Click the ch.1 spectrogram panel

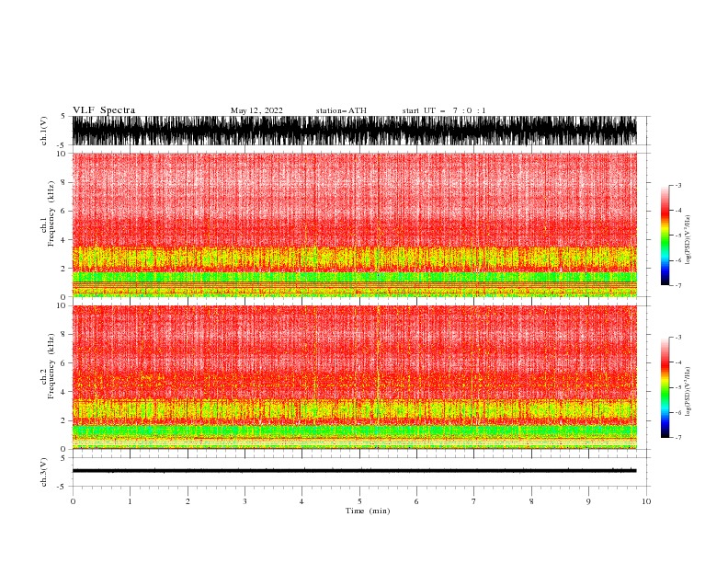click(x=354, y=224)
